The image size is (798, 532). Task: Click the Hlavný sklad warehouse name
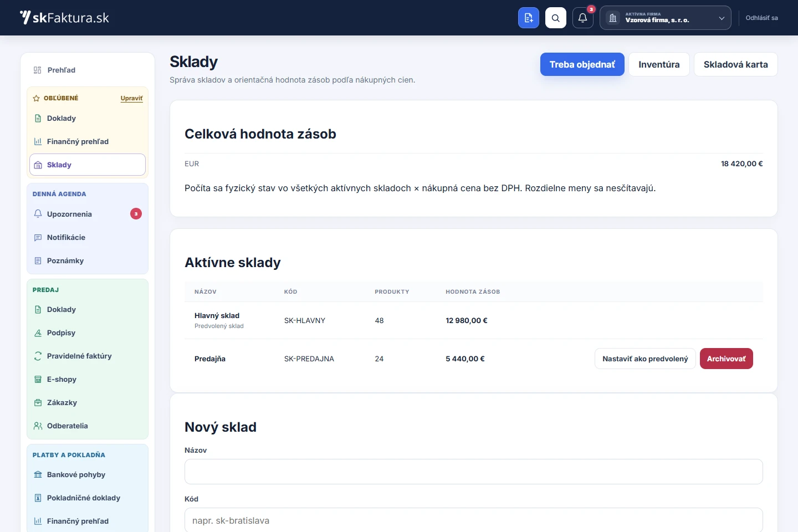coord(217,316)
